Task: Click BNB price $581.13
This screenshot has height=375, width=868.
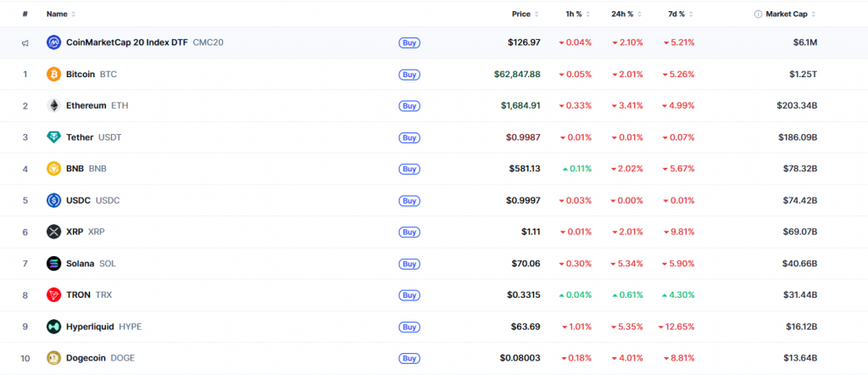Action: click(525, 168)
